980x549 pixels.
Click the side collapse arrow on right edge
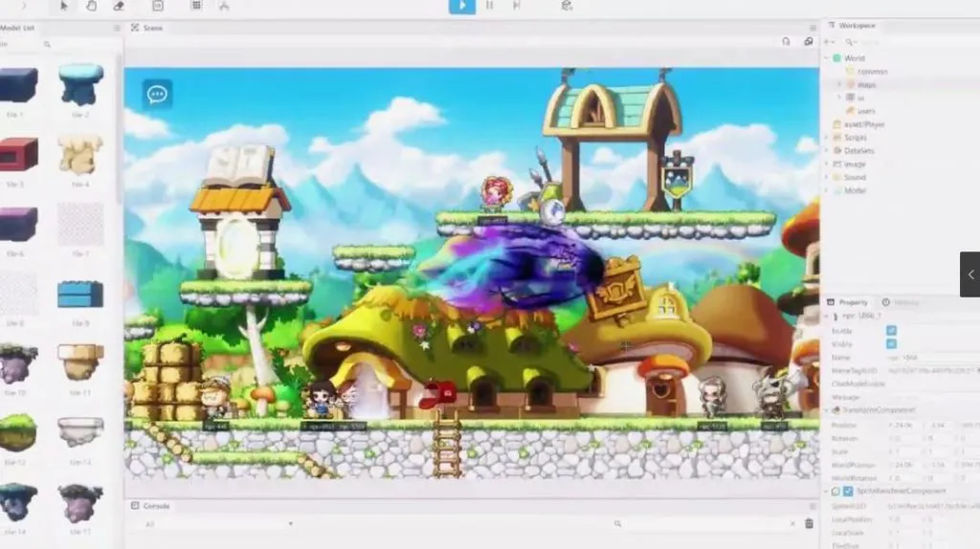(x=970, y=274)
